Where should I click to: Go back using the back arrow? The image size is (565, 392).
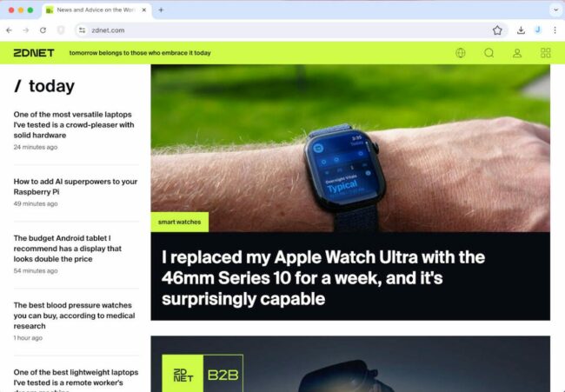point(9,30)
